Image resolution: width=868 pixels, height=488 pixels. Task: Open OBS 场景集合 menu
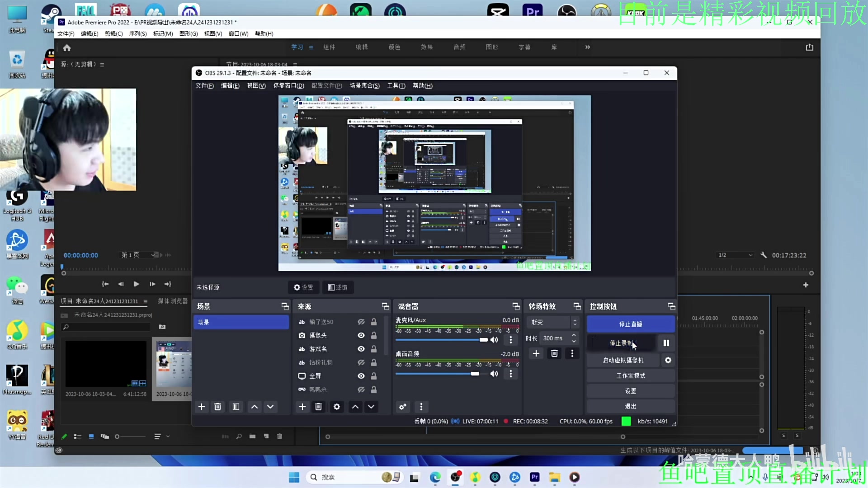364,85
